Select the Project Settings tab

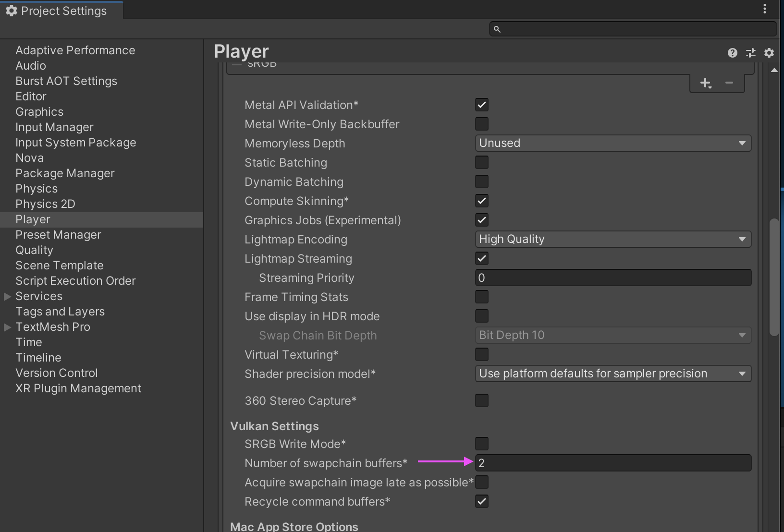point(62,10)
